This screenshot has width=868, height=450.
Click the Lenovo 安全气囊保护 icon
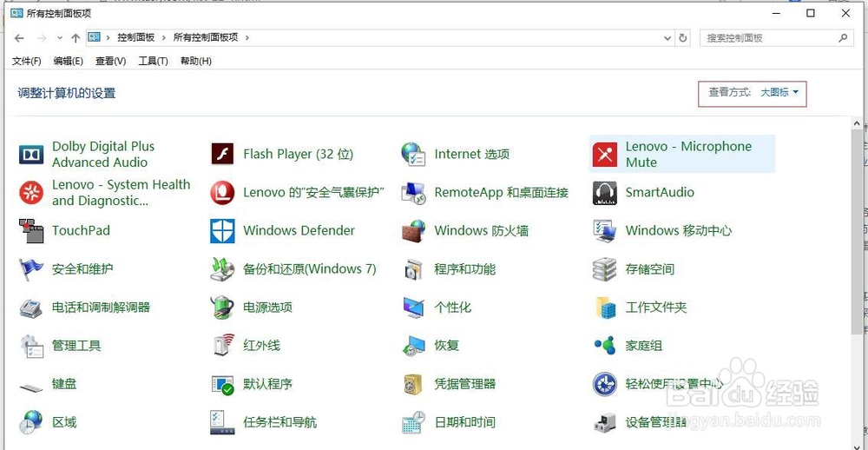pyautogui.click(x=222, y=192)
